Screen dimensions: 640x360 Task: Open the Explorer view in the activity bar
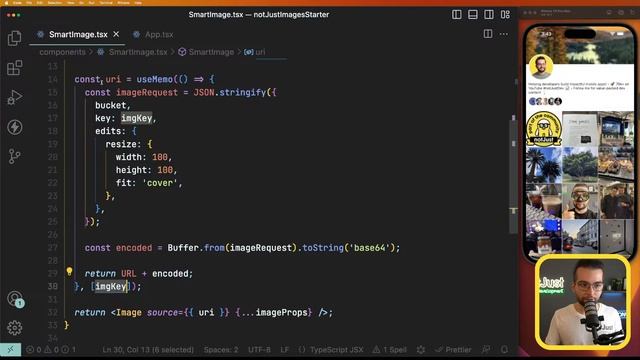(15, 38)
